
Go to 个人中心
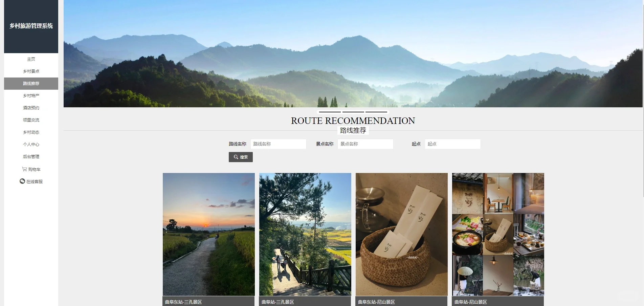(x=31, y=145)
